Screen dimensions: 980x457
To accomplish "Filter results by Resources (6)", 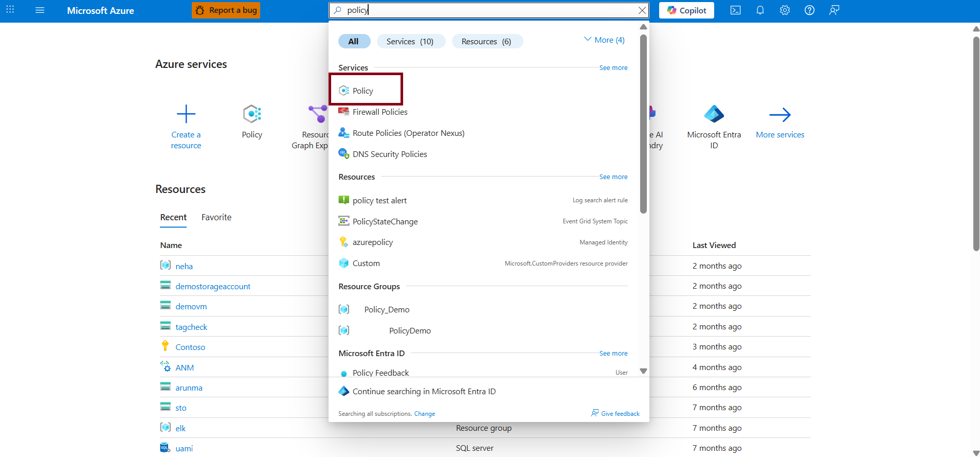I will coord(486,41).
